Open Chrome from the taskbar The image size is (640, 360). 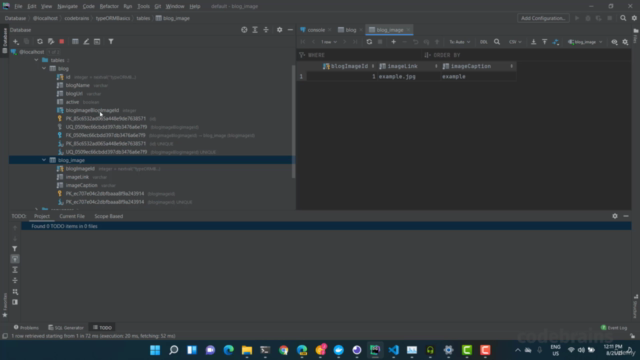click(x=284, y=350)
